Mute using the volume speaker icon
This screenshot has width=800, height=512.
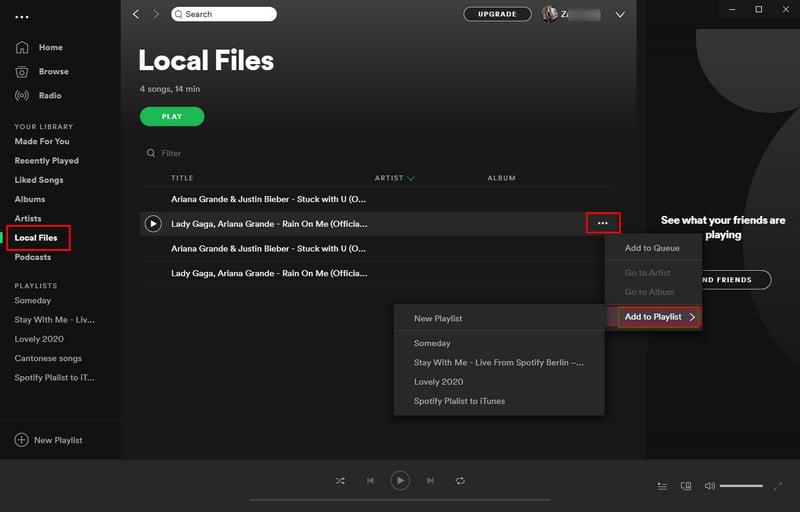(x=709, y=486)
